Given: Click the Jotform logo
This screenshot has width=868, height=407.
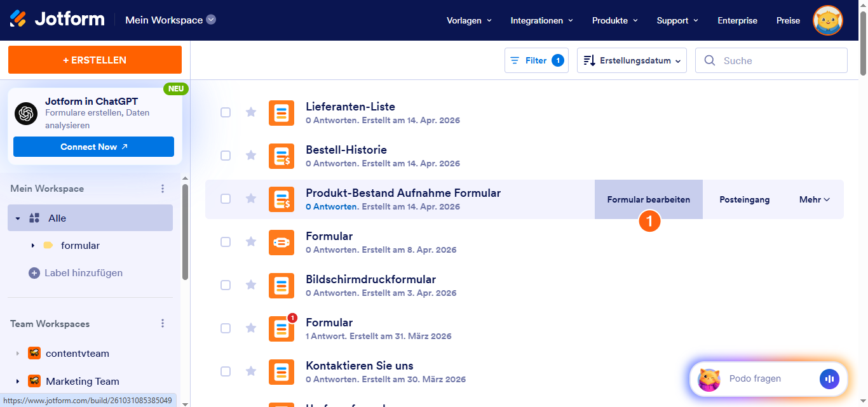Looking at the screenshot, I should click(x=57, y=19).
